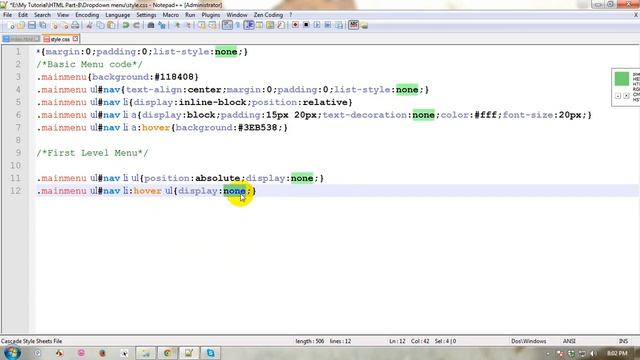This screenshot has width=640, height=360.
Task: Open the Edit menu
Action: (x=23, y=15)
